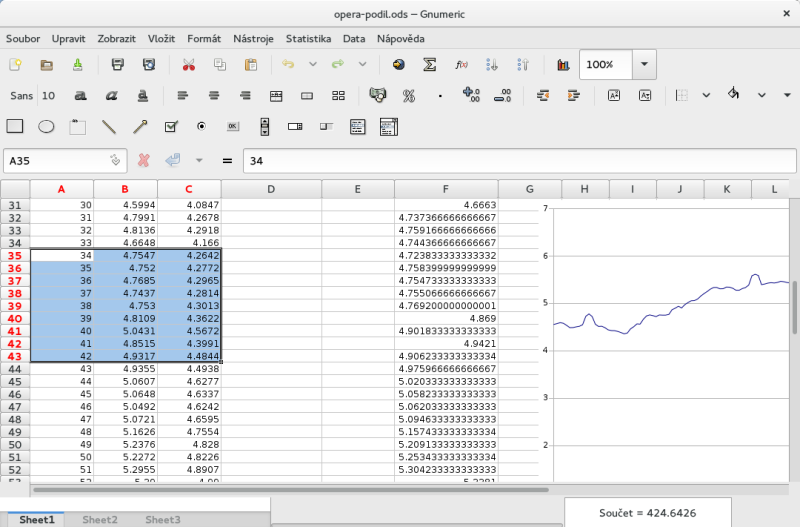Image resolution: width=800 pixels, height=527 pixels.
Task: Open the function wizard f(x) icon
Action: pyautogui.click(x=462, y=65)
